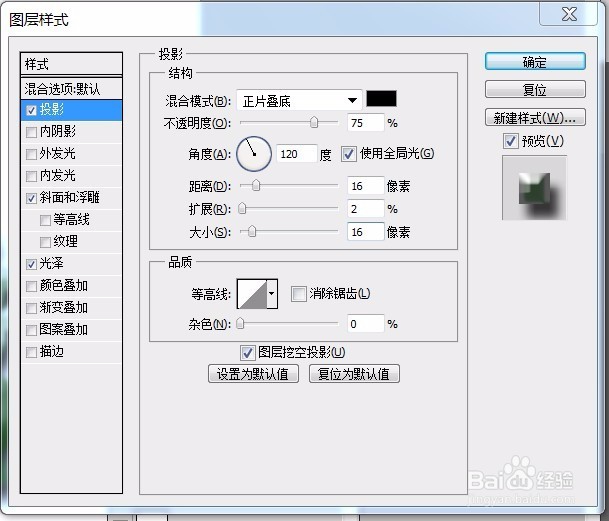This screenshot has height=521, width=609.
Task: Enable the 纹理 texture checkbox
Action: click(x=45, y=242)
